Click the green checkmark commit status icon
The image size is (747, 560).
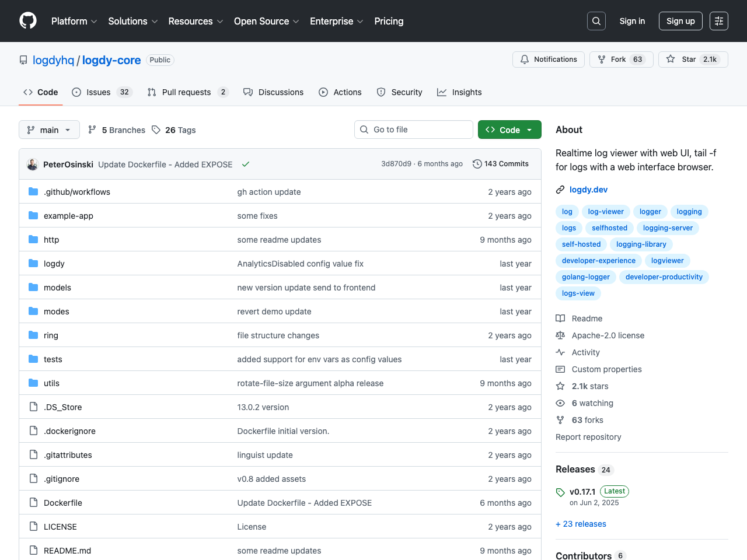point(246,164)
